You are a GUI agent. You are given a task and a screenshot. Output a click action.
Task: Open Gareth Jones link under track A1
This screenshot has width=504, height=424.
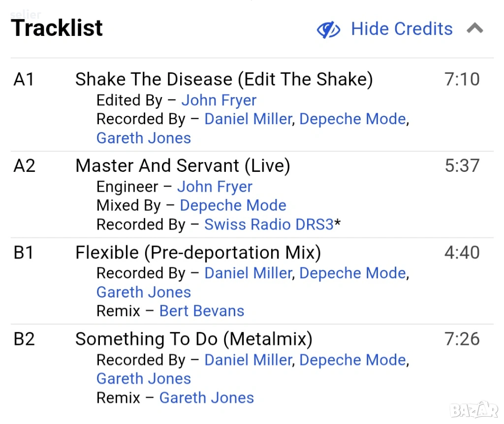click(x=143, y=138)
